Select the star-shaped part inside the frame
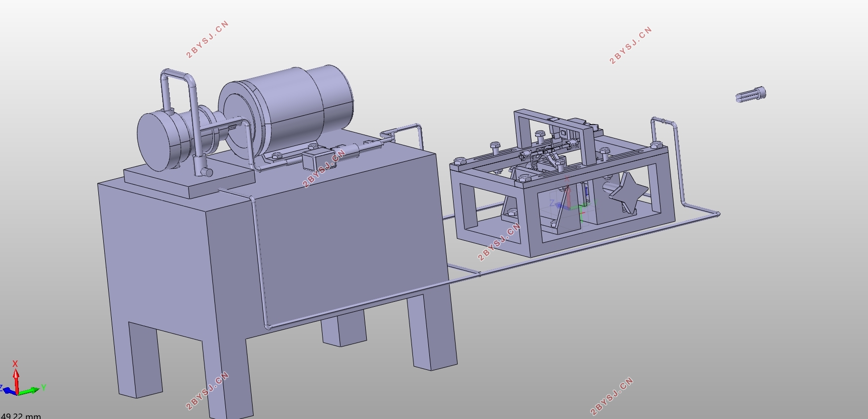868x419 pixels. (629, 194)
